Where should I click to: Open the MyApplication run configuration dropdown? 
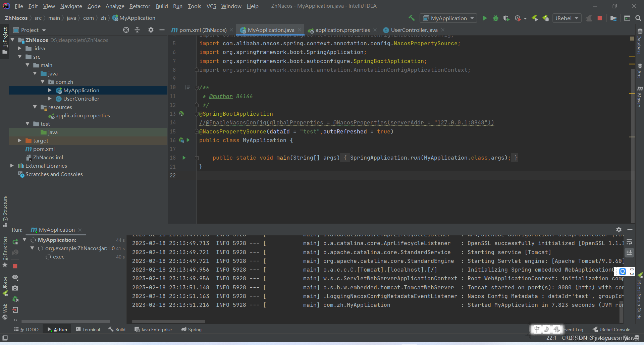448,18
